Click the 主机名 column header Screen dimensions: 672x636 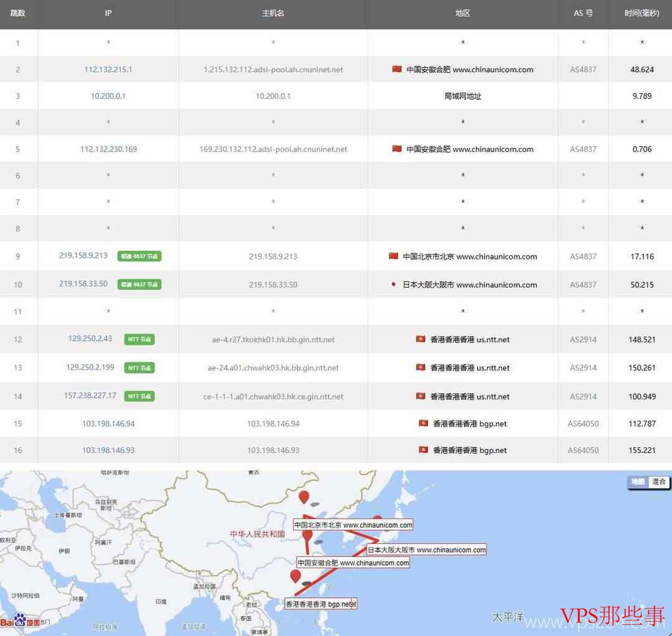pyautogui.click(x=273, y=13)
